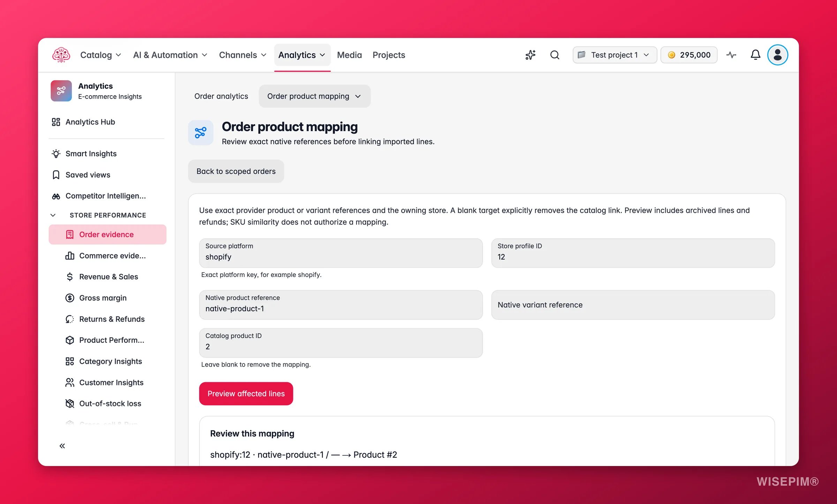Open the search magnifier icon

[x=555, y=55]
